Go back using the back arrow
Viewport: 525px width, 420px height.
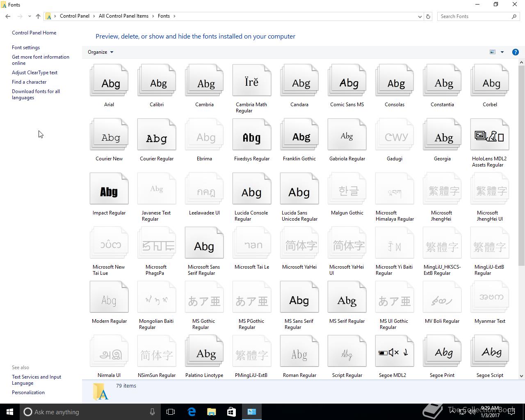click(x=8, y=16)
